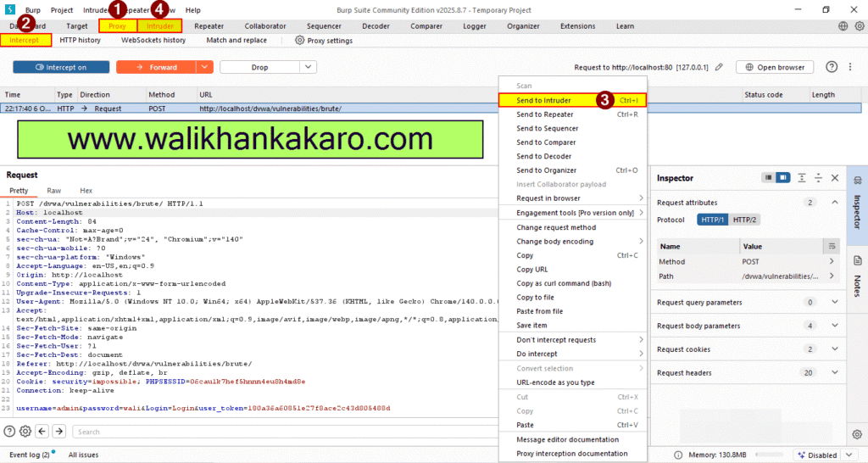Choose Send to Intruder menu entry
Viewport: 868px width, 463px height.
point(572,100)
